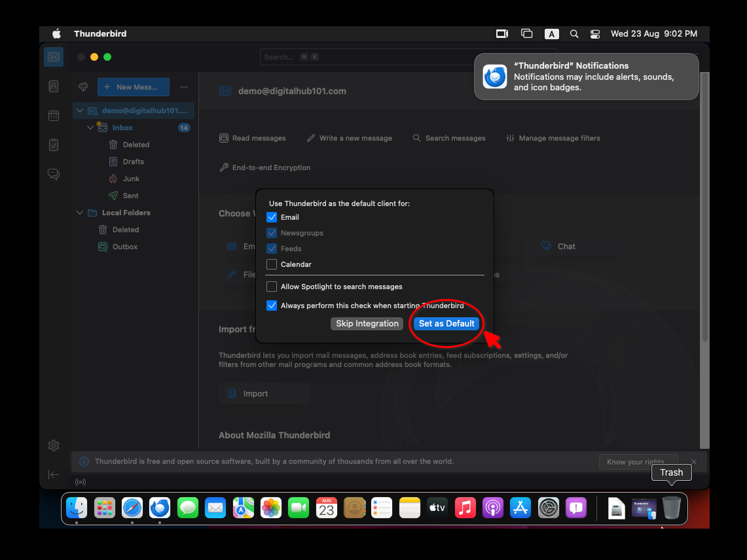Select the Sent folder
747x560 pixels.
[x=130, y=196]
